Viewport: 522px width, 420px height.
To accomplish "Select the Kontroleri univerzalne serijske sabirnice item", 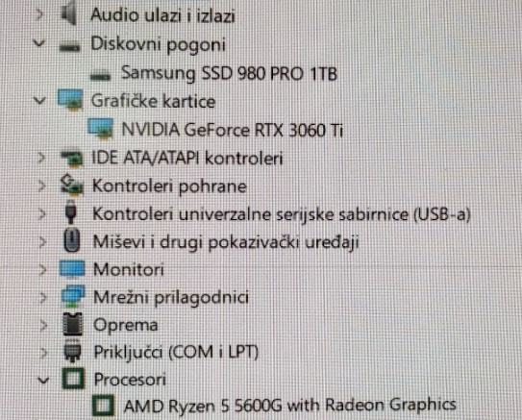I will (x=282, y=214).
